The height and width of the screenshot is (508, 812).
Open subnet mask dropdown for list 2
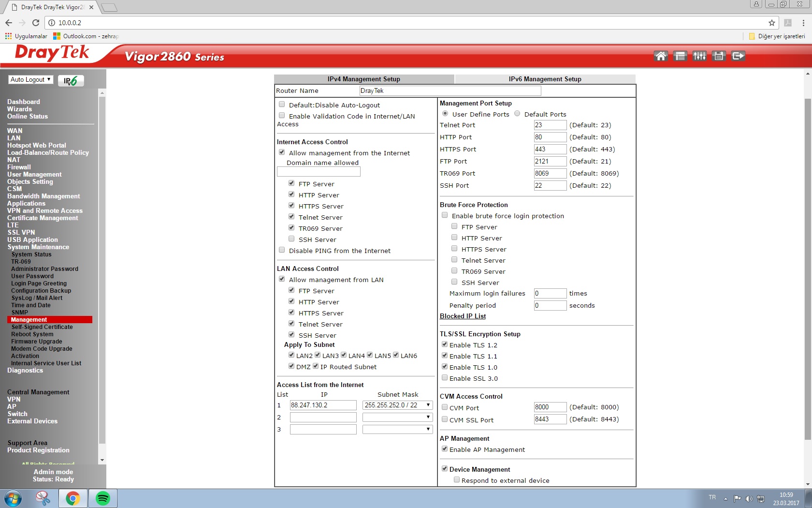pos(397,418)
